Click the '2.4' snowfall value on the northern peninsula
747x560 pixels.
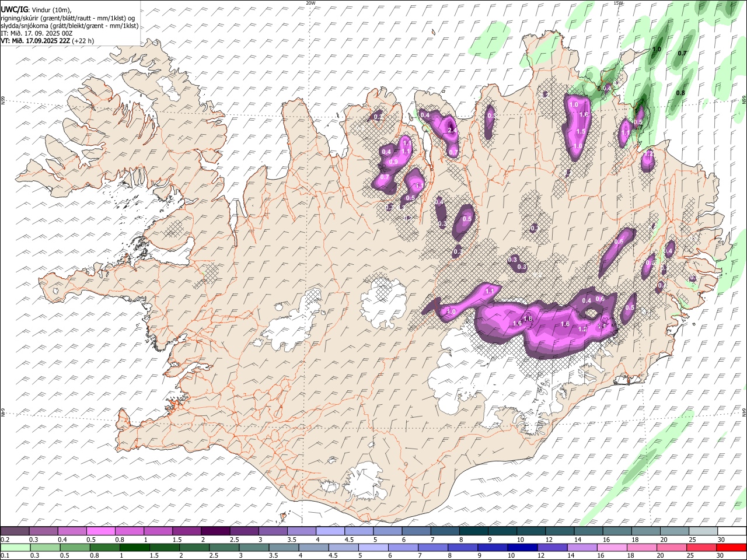pos(452,130)
